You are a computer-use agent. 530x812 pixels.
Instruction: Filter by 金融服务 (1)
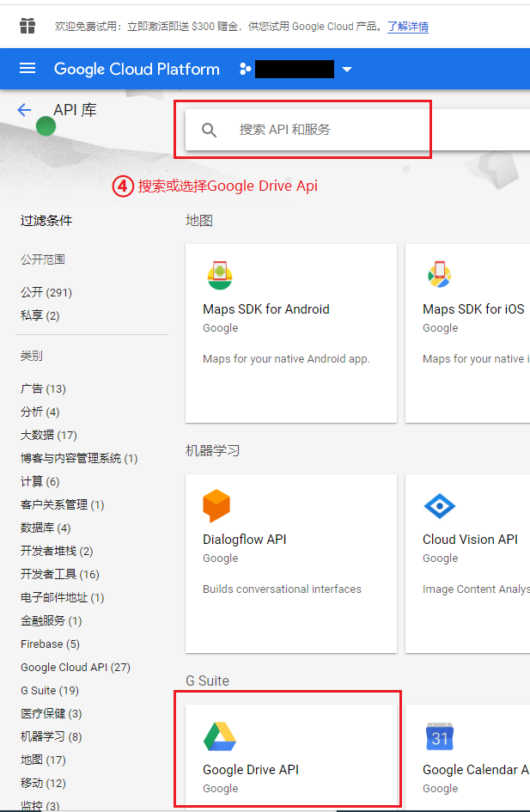tap(51, 621)
